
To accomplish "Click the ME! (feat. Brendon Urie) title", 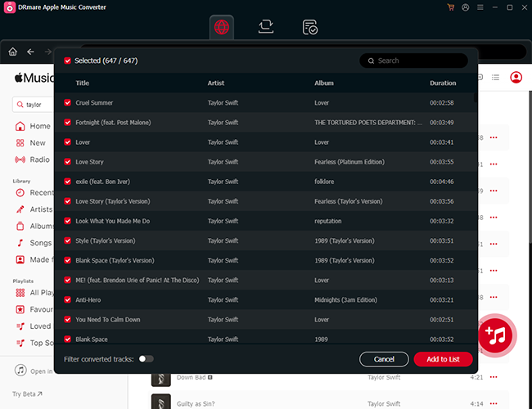I will [x=137, y=280].
